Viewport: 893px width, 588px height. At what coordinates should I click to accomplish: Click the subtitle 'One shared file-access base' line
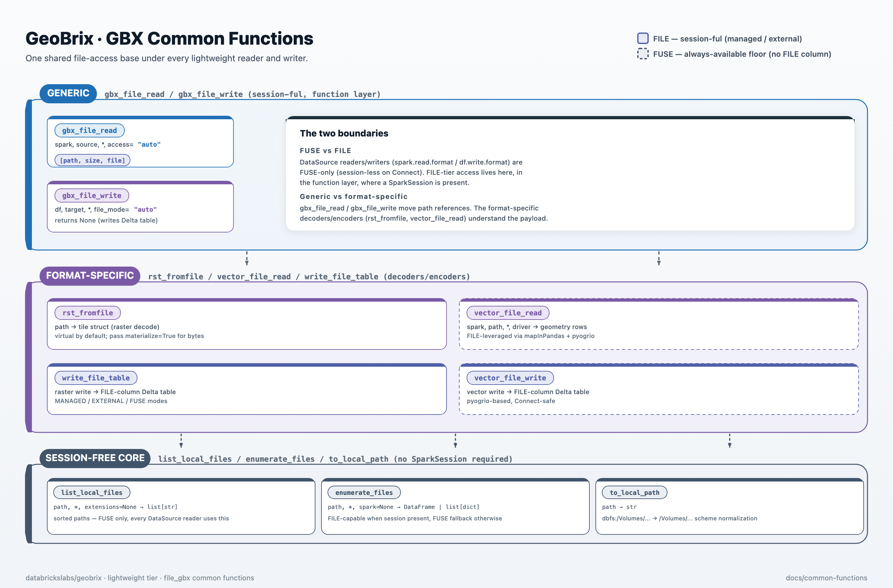tap(166, 58)
